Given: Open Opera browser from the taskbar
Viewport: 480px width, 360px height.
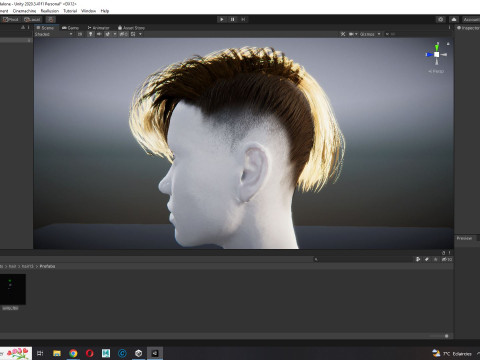Looking at the screenshot, I should pos(89,353).
